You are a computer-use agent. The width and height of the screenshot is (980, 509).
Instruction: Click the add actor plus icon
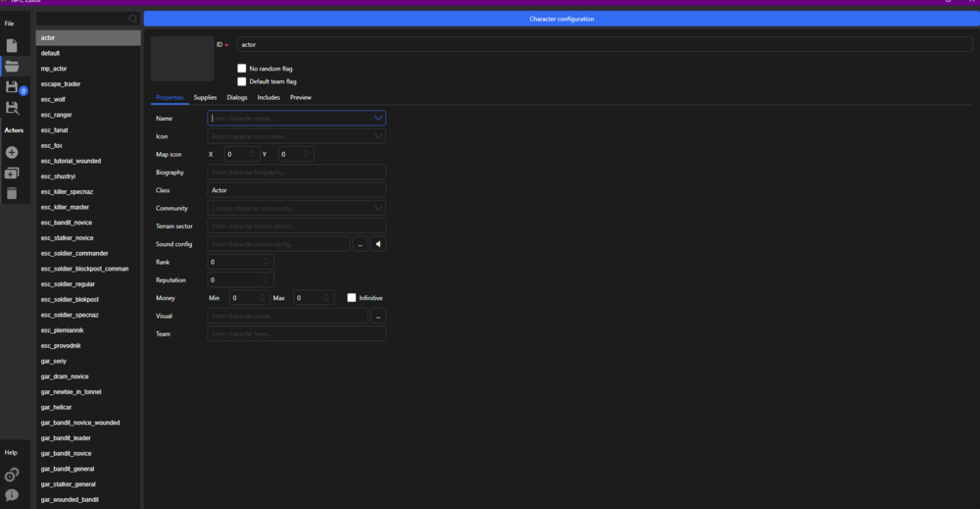12,153
